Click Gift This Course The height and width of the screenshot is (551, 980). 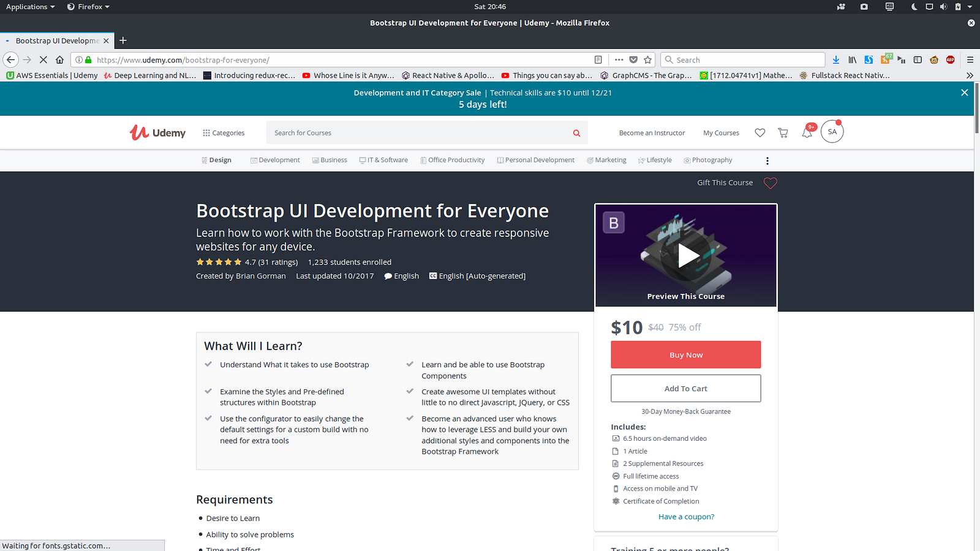click(x=725, y=182)
